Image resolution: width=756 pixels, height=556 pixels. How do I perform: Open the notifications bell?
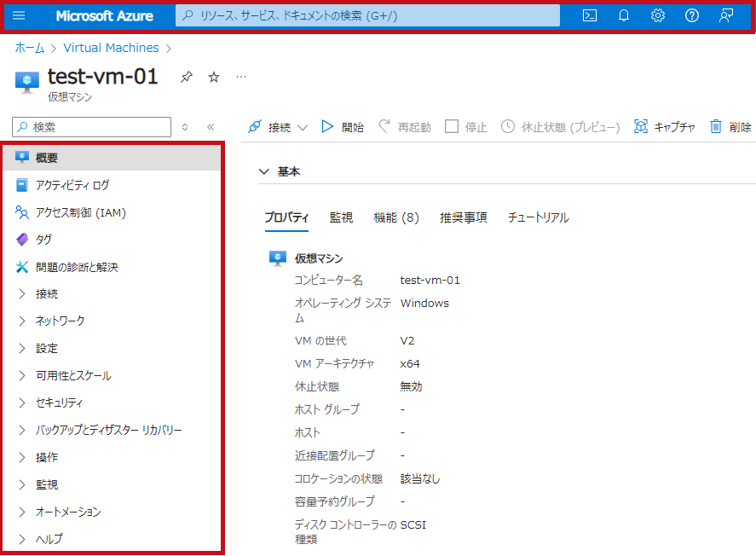click(624, 16)
